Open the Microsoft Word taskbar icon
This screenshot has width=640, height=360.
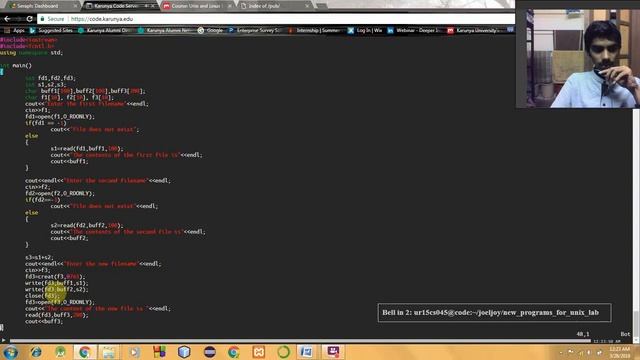click(307, 352)
